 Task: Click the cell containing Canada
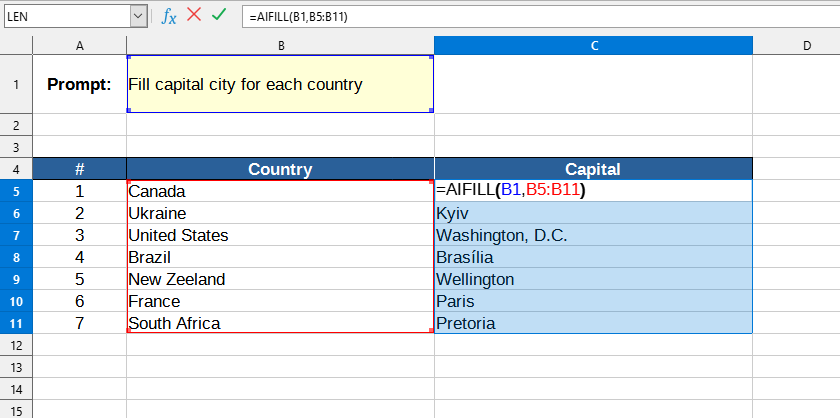[280, 191]
